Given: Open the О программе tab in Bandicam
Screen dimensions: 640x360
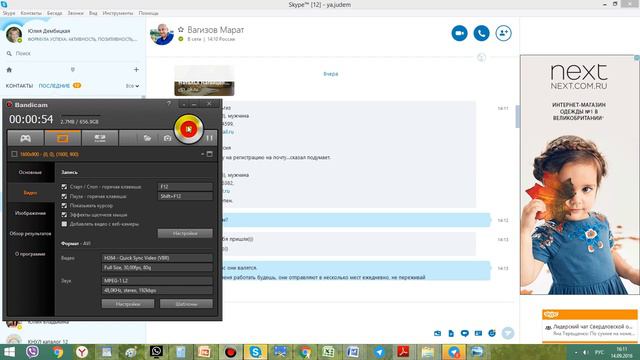Looking at the screenshot, I should coord(30,254).
